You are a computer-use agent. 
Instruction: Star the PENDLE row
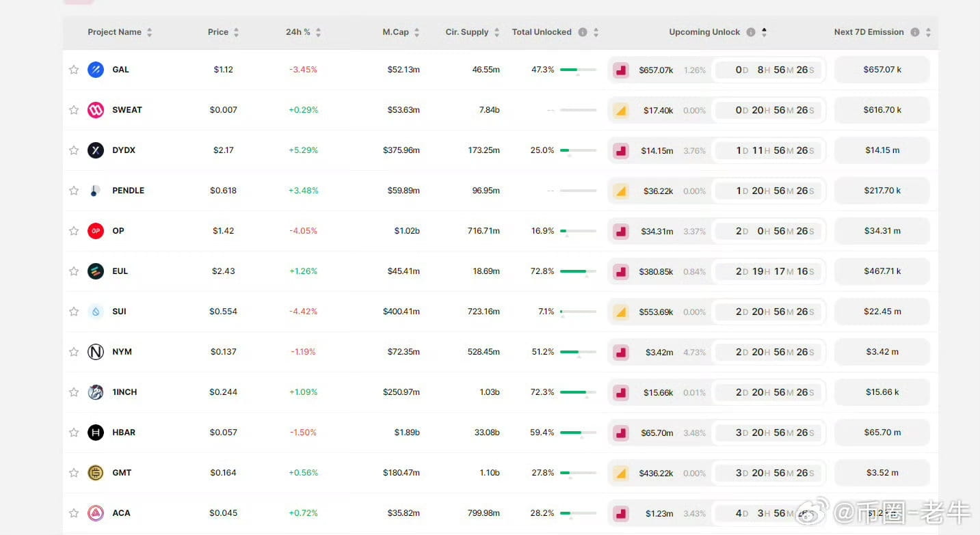[x=73, y=191]
